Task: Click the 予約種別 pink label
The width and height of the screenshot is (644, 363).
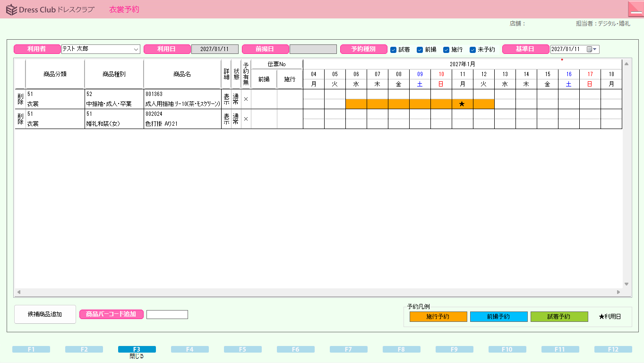Action: click(x=363, y=49)
